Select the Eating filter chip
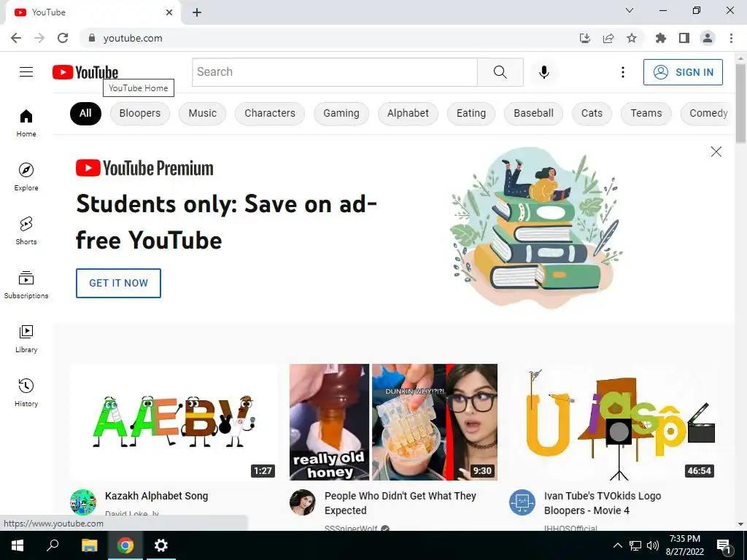Image resolution: width=747 pixels, height=560 pixels. coord(471,113)
